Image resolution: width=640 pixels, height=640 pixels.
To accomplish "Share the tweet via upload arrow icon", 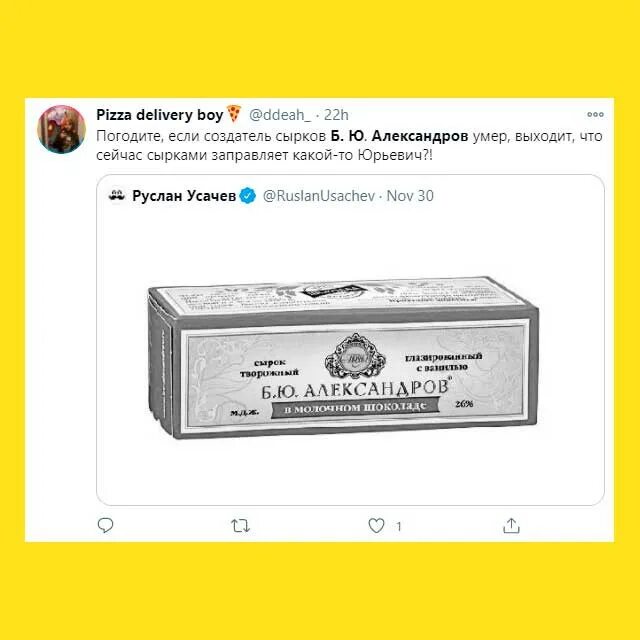I will (511, 526).
